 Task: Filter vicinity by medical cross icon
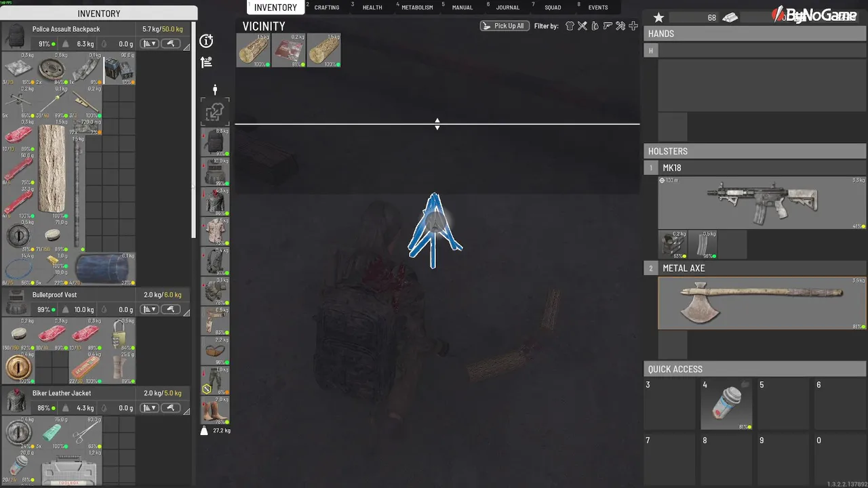(x=633, y=26)
